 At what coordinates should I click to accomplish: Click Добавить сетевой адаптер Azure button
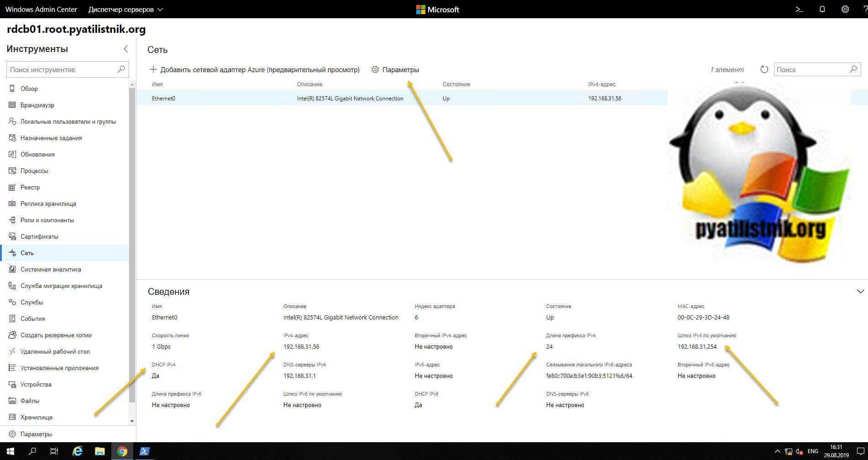tap(255, 69)
